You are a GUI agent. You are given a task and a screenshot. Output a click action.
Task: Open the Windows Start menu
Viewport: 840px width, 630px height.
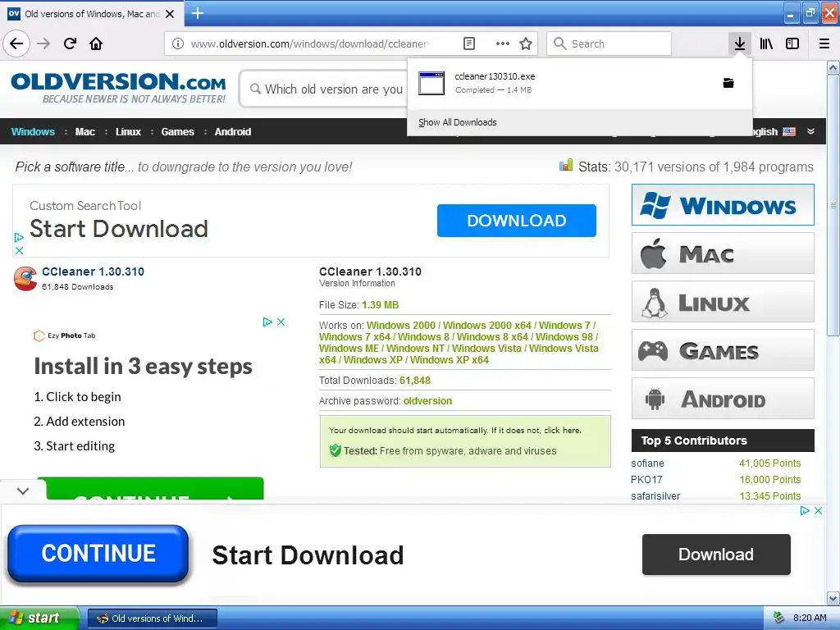39,618
